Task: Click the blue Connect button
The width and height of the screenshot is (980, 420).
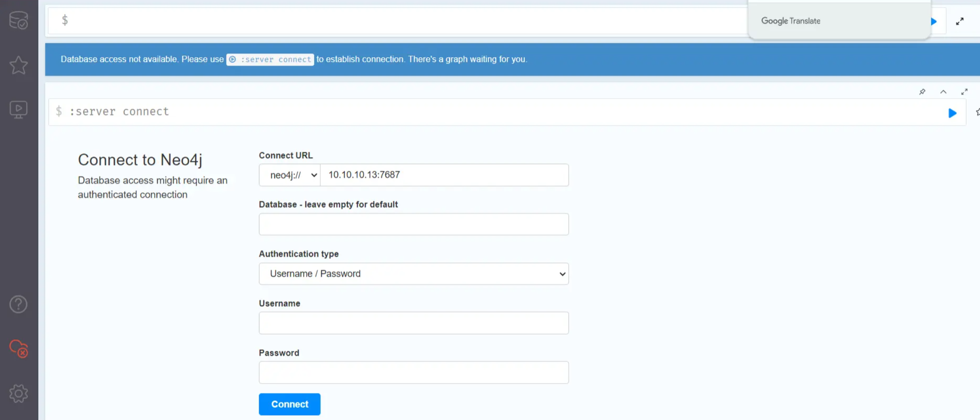Action: pyautogui.click(x=289, y=404)
